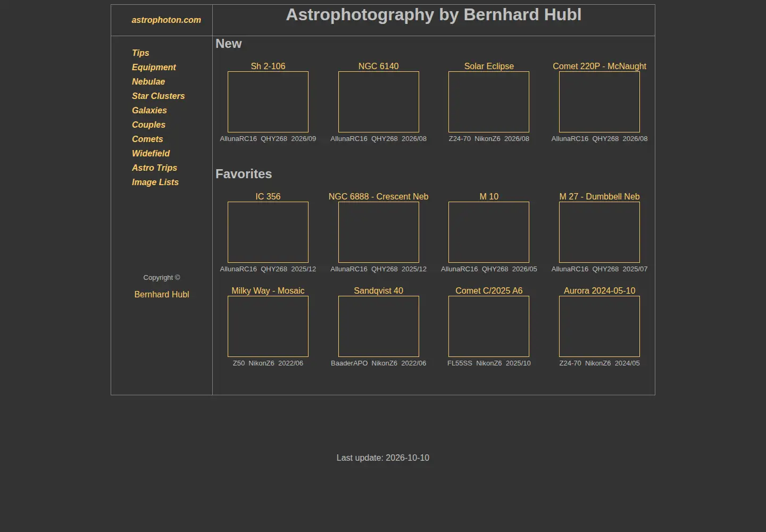Click the 'Astrophotography by Bernhard Hubl' heading
This screenshot has height=532, width=766.
(x=434, y=15)
